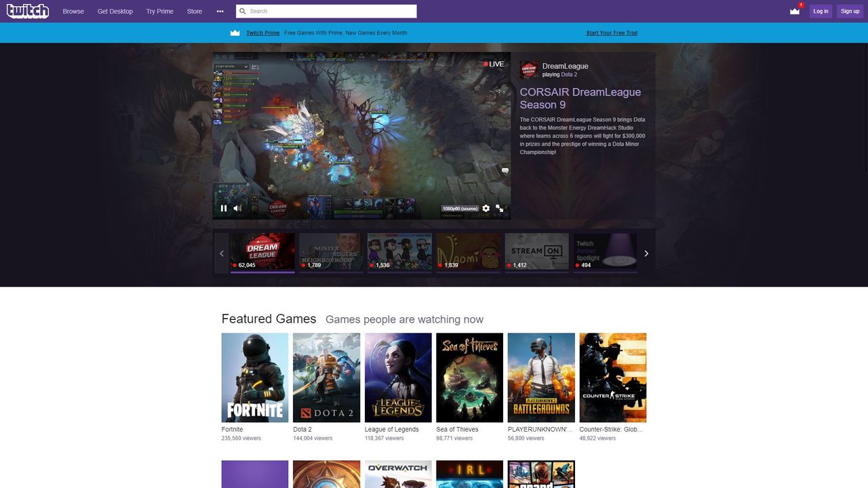Open the IRL category cover
This screenshot has width=868, height=488.
[470, 474]
